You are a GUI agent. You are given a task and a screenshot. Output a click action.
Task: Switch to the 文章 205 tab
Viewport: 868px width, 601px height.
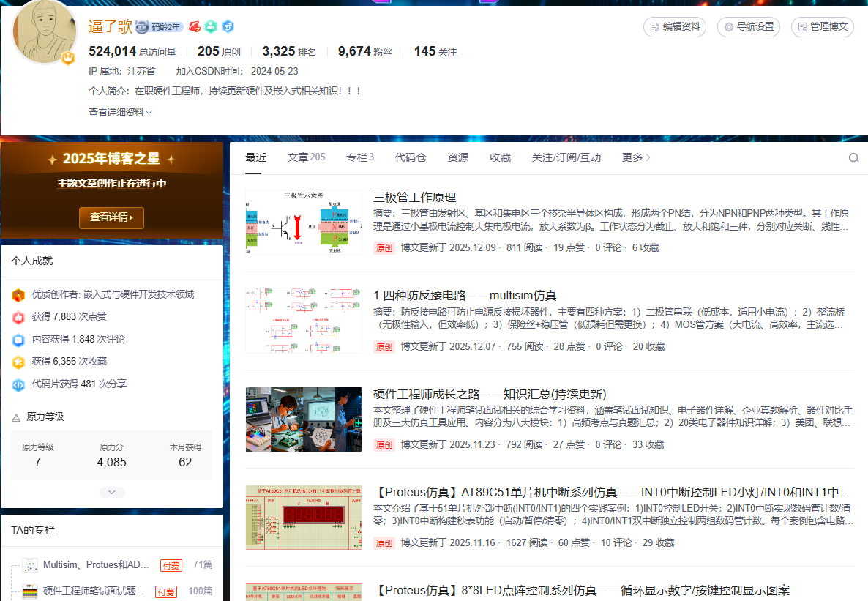coord(306,157)
